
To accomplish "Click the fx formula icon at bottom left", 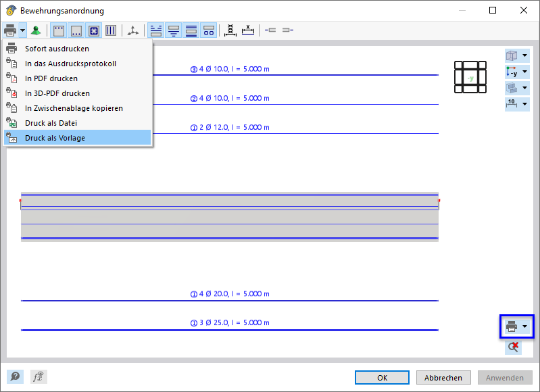I will click(x=39, y=377).
